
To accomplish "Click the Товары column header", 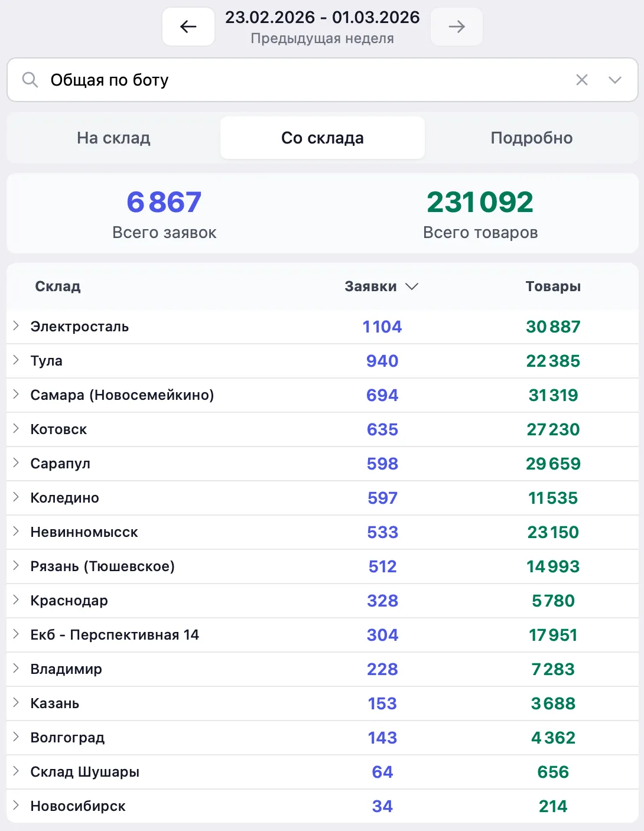I will [553, 286].
